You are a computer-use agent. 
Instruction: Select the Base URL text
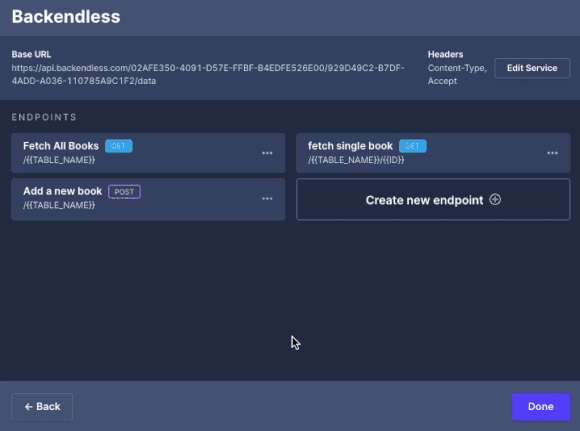(208, 74)
